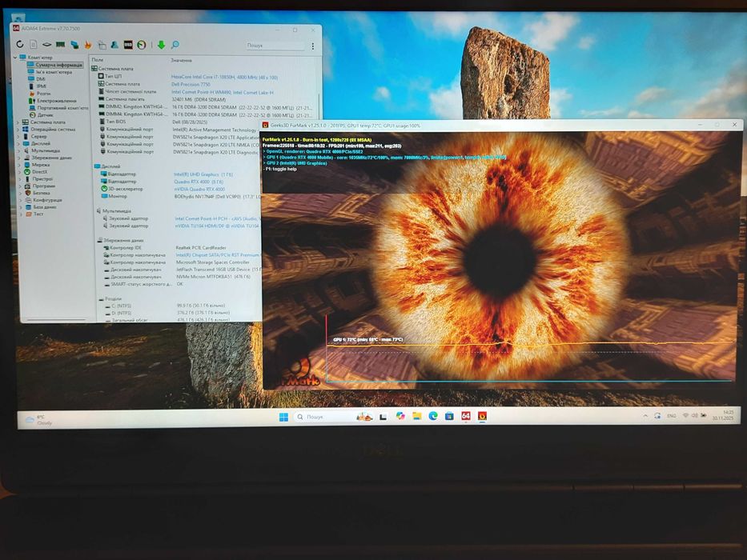Click the network monitors toolbar icon in AIDA64
The height and width of the screenshot is (560, 747).
(x=74, y=45)
